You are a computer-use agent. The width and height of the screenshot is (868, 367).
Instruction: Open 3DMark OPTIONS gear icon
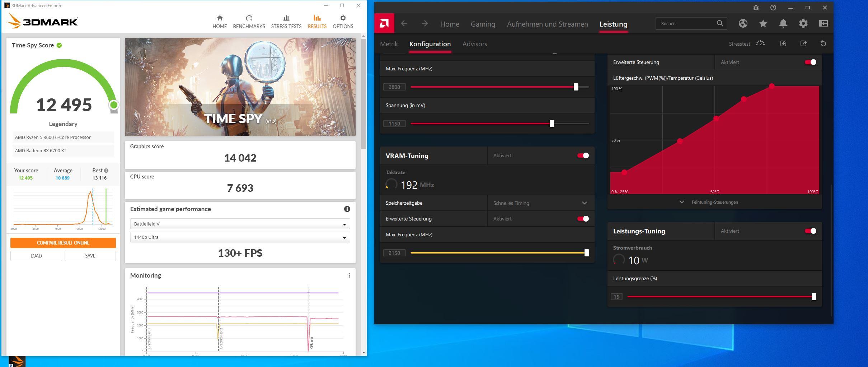[x=343, y=18]
